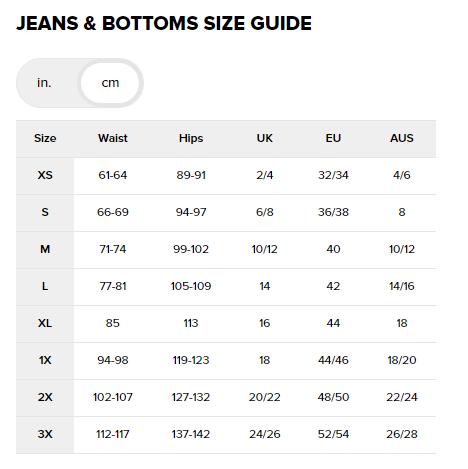Select the 2X size row label

coord(45,397)
